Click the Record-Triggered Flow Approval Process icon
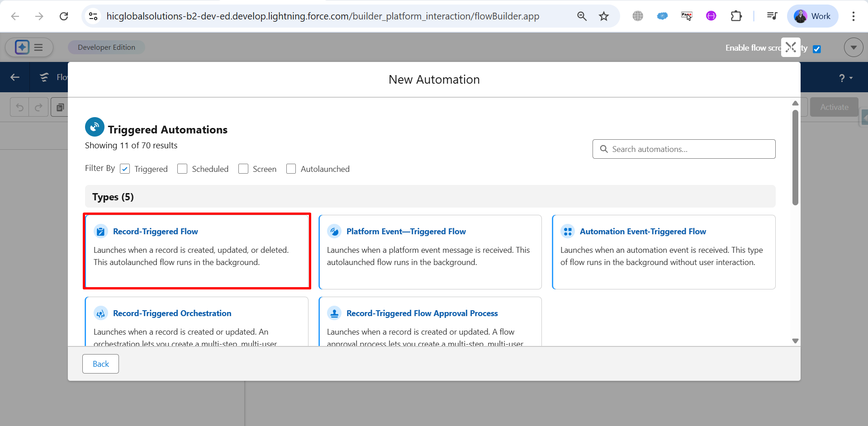Viewport: 868px width, 426px height. coord(334,313)
